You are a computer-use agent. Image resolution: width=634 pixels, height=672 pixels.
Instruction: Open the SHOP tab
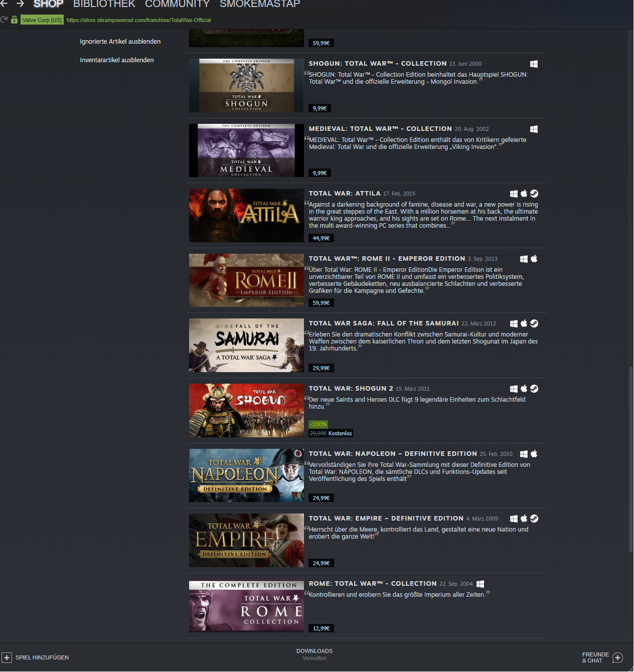tap(48, 4)
